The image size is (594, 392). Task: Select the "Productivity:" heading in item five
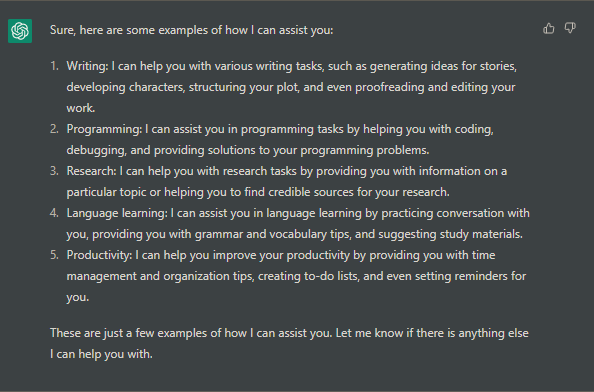(100, 255)
